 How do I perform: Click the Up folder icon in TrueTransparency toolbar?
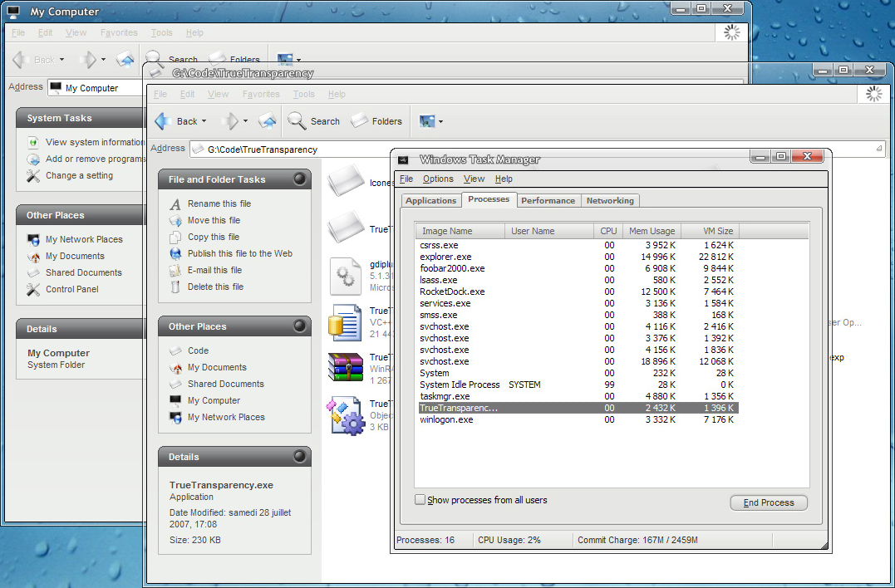click(267, 121)
